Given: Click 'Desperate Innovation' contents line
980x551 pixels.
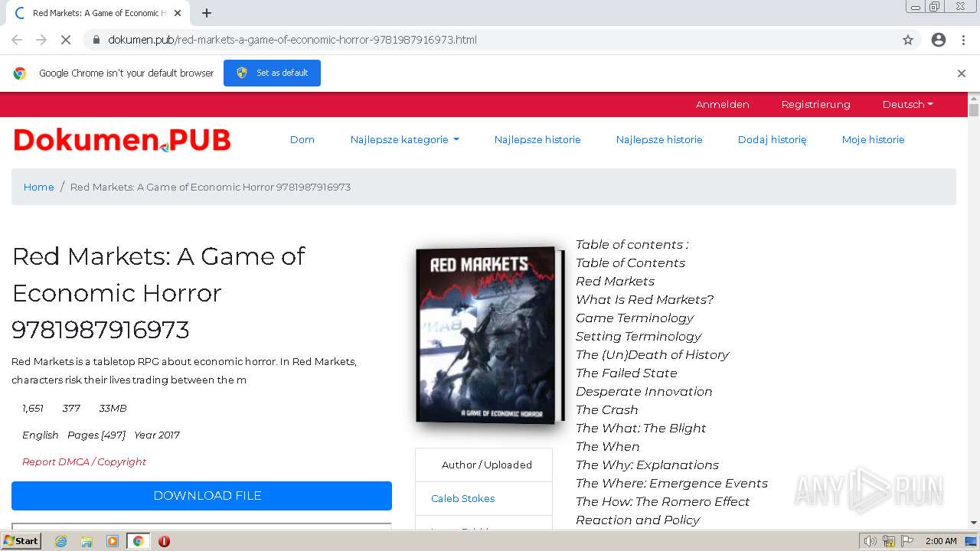Looking at the screenshot, I should 644,391.
